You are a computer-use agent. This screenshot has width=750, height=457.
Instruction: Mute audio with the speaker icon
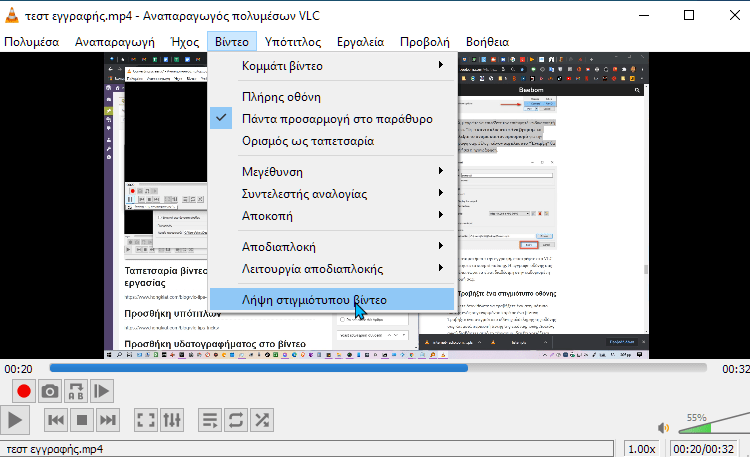tap(663, 428)
